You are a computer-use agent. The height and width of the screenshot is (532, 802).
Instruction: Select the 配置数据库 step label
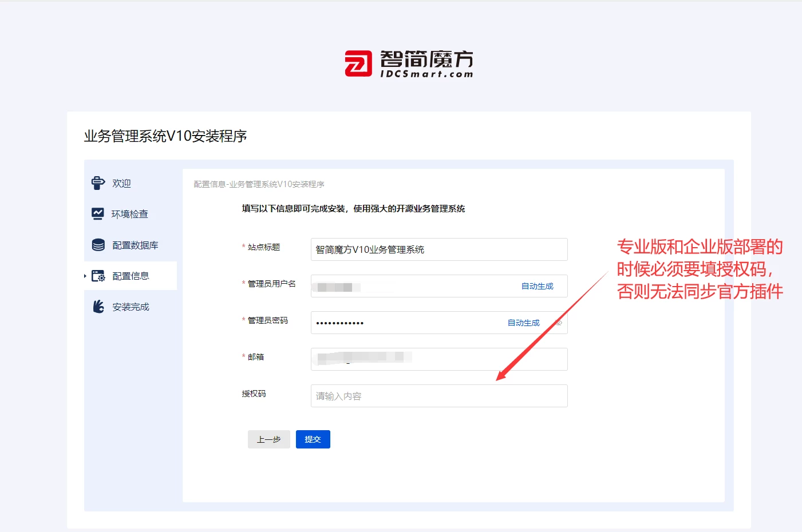(135, 245)
